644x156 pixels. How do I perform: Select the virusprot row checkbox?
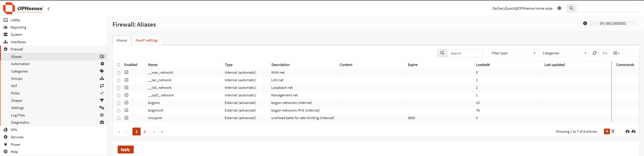(x=118, y=118)
